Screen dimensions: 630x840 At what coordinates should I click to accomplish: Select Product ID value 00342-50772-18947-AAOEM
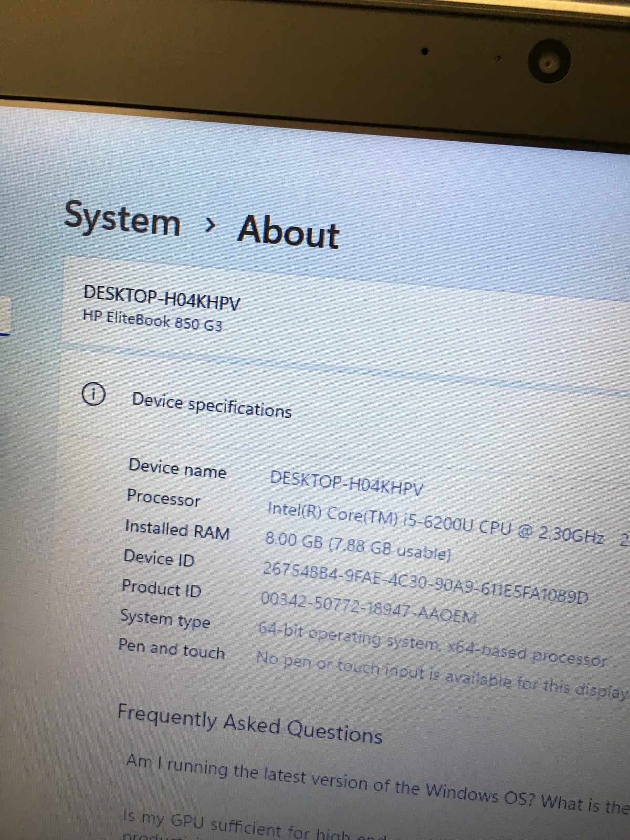tap(369, 608)
